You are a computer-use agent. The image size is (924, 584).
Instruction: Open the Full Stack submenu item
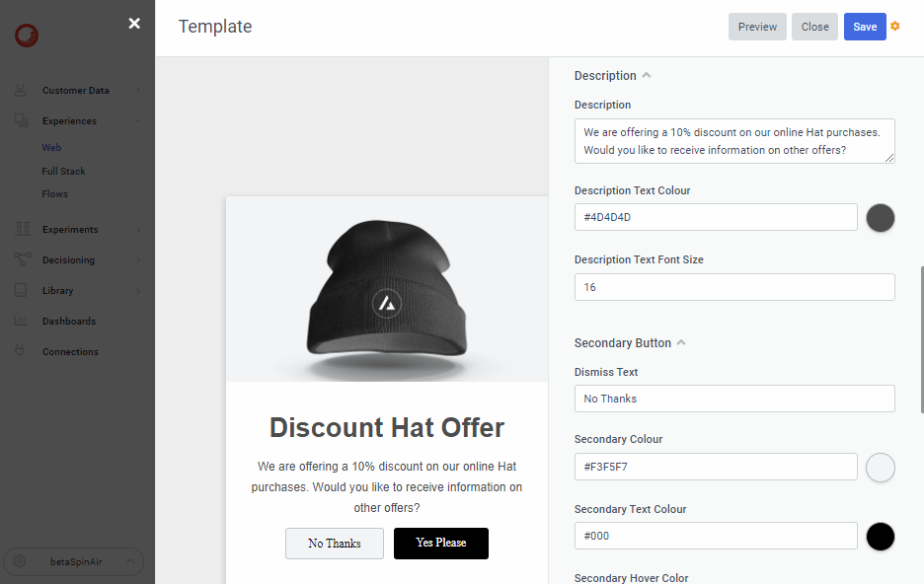(63, 172)
